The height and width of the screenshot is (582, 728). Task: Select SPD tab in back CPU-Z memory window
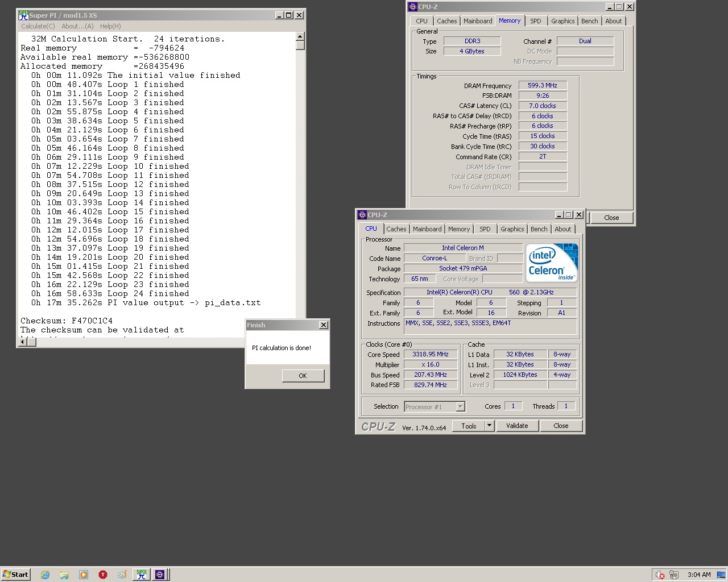coord(536,21)
